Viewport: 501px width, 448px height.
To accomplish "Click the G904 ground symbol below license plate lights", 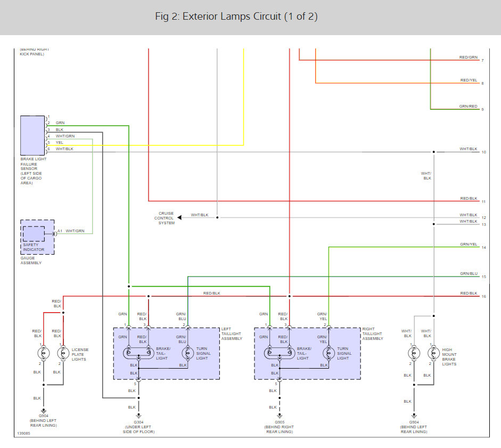I will coord(44,411).
